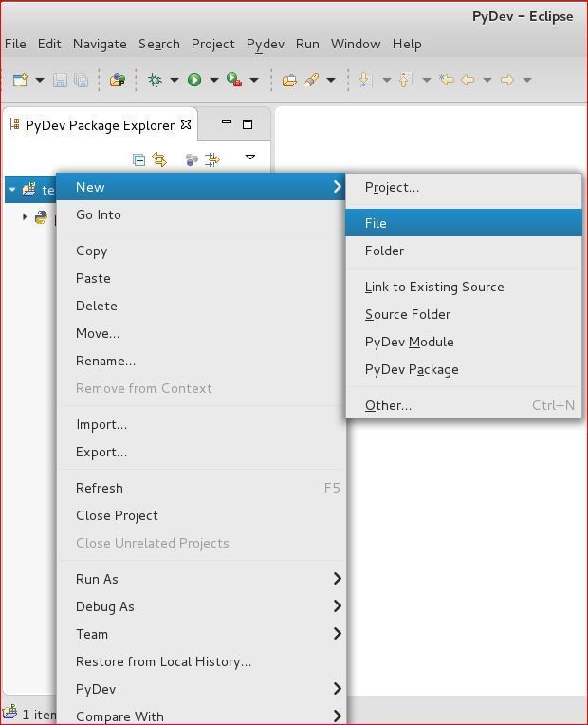Choose Copy from context menu
588x725 pixels.
(x=201, y=251)
